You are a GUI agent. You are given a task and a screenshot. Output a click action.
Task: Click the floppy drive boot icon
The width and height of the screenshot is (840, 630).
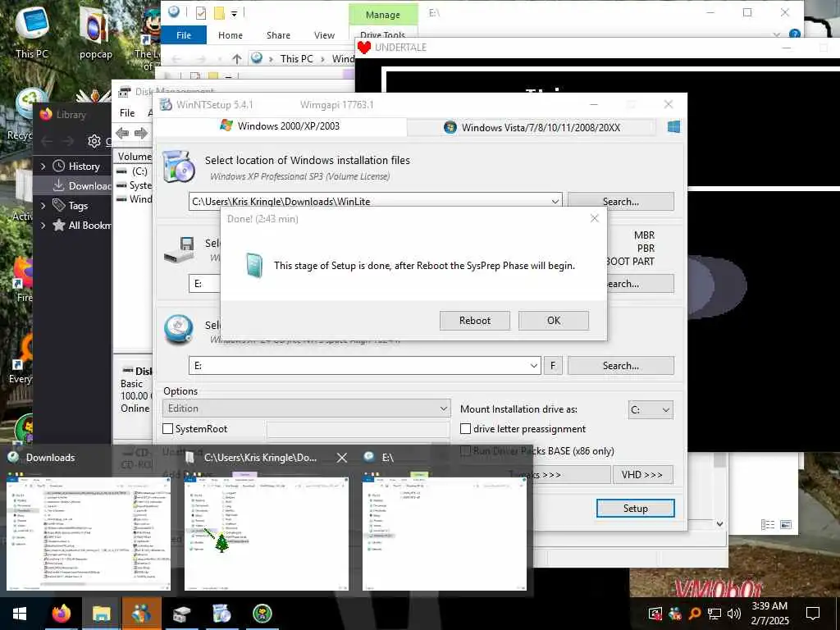tap(179, 249)
